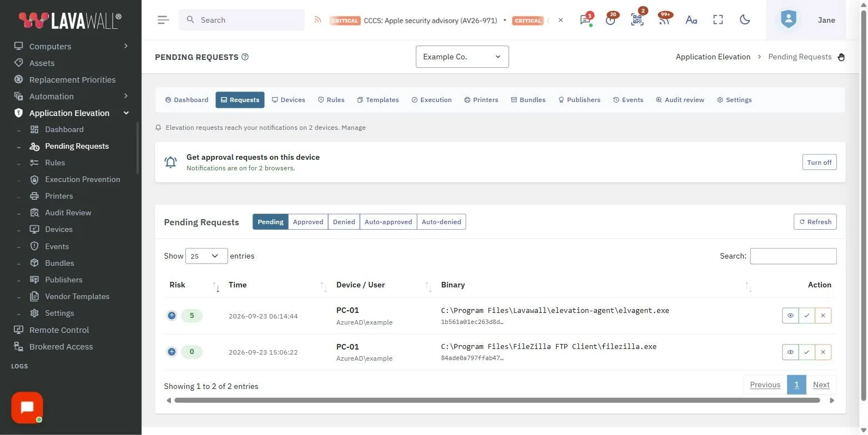Approve the elvagent.exe request checkmark

(806, 316)
